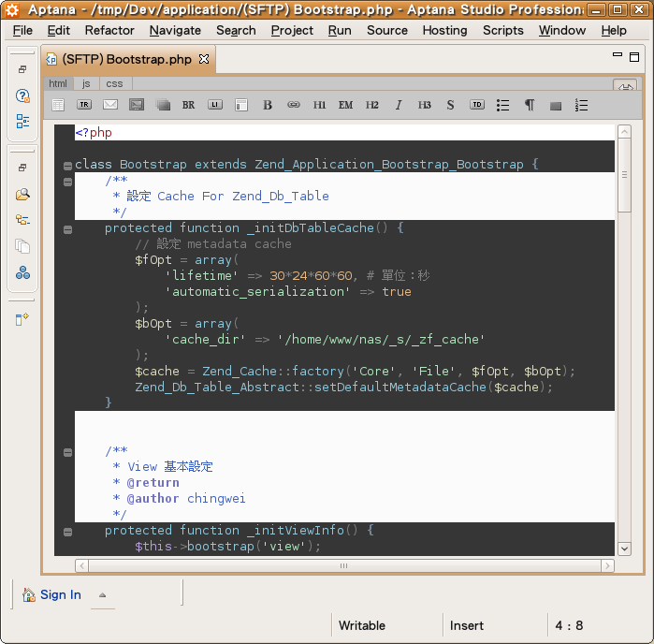This screenshot has height=644, width=654.
Task: Apply bold B formatting
Action: pos(268,105)
